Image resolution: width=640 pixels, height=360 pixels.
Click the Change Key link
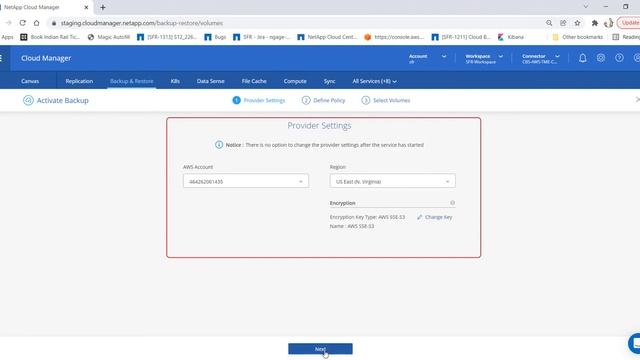pos(435,217)
